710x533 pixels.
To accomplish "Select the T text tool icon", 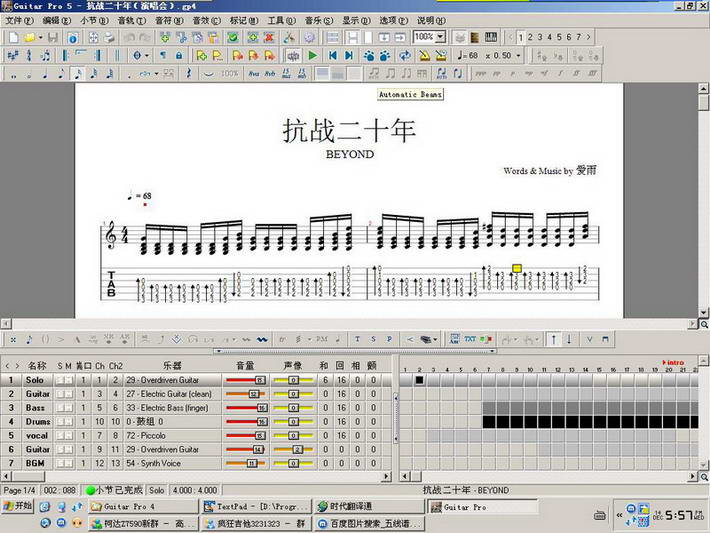I will coord(357,339).
